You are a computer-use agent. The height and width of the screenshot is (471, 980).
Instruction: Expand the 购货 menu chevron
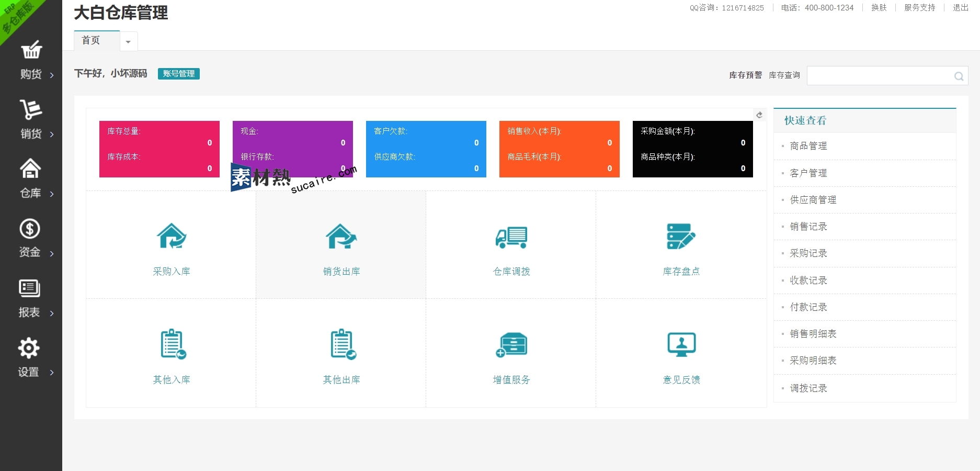click(x=52, y=75)
